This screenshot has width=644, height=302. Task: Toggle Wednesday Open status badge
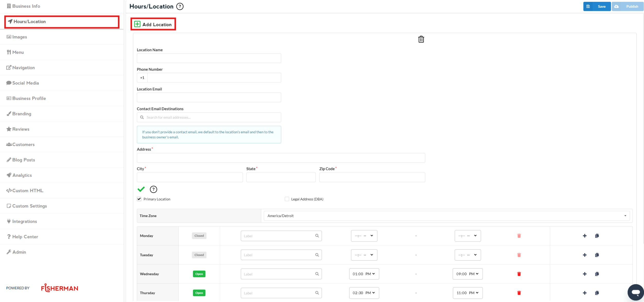[x=199, y=274]
